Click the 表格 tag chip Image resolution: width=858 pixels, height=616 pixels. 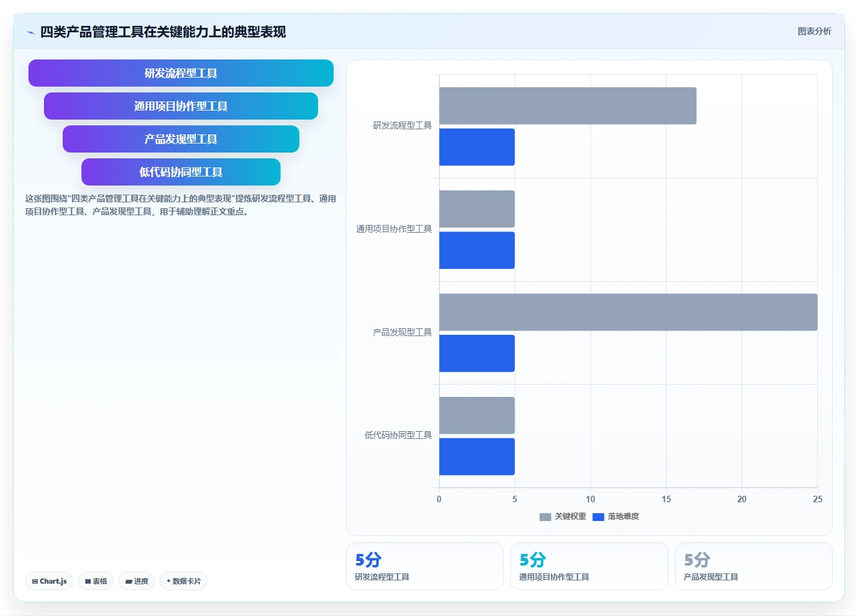(x=96, y=581)
